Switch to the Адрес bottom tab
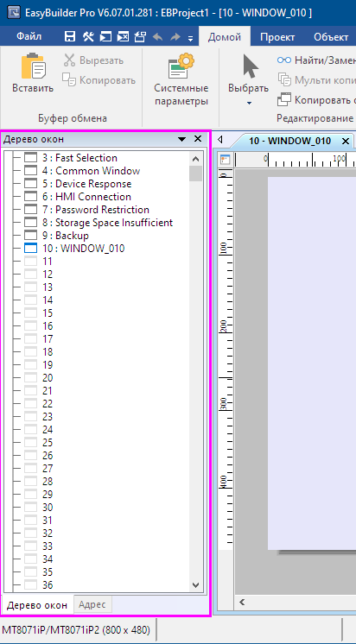This screenshot has height=644, width=356. click(x=92, y=604)
